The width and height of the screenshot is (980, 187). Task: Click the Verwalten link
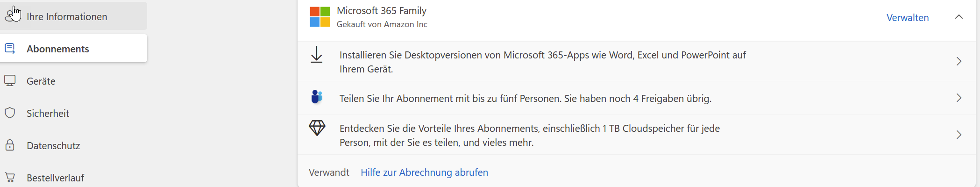tap(908, 18)
